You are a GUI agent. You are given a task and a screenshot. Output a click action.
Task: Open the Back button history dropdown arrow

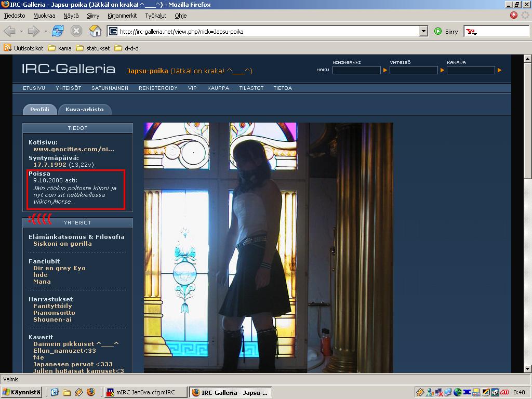tap(21, 32)
